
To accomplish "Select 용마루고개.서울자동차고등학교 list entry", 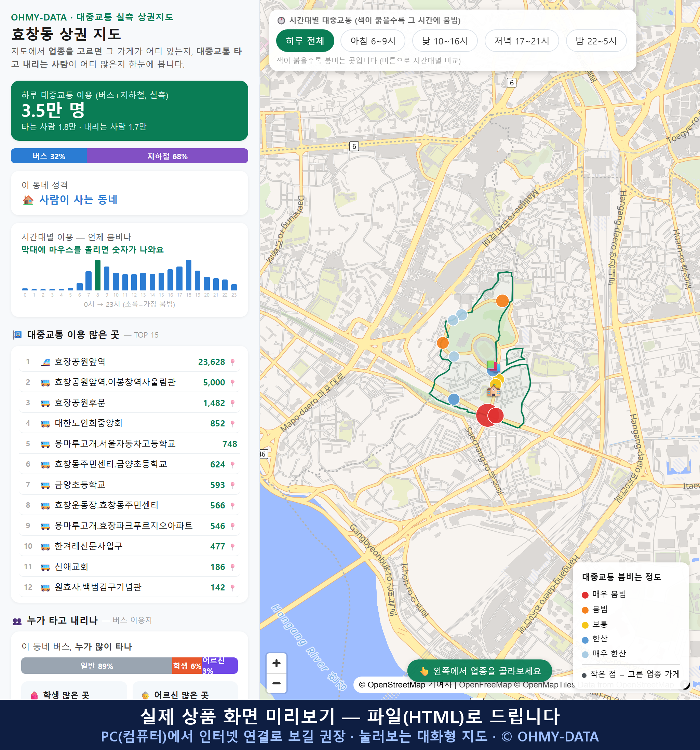I will point(130,444).
